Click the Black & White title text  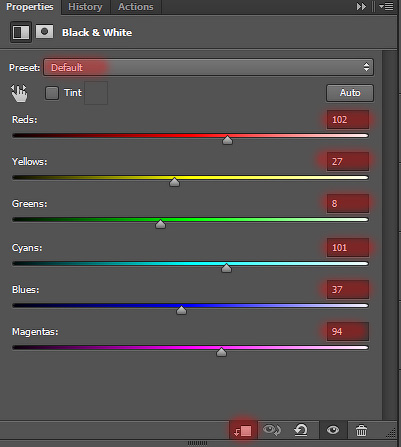tap(97, 33)
